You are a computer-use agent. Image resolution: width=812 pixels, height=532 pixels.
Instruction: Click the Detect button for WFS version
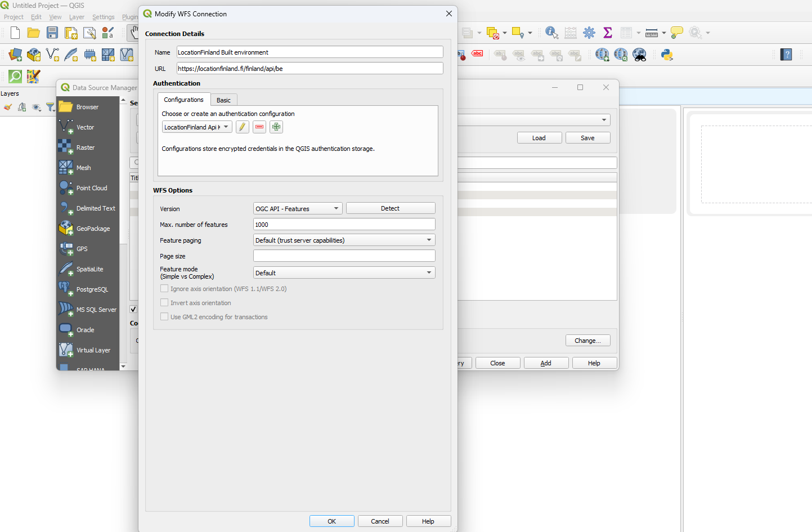(390, 208)
